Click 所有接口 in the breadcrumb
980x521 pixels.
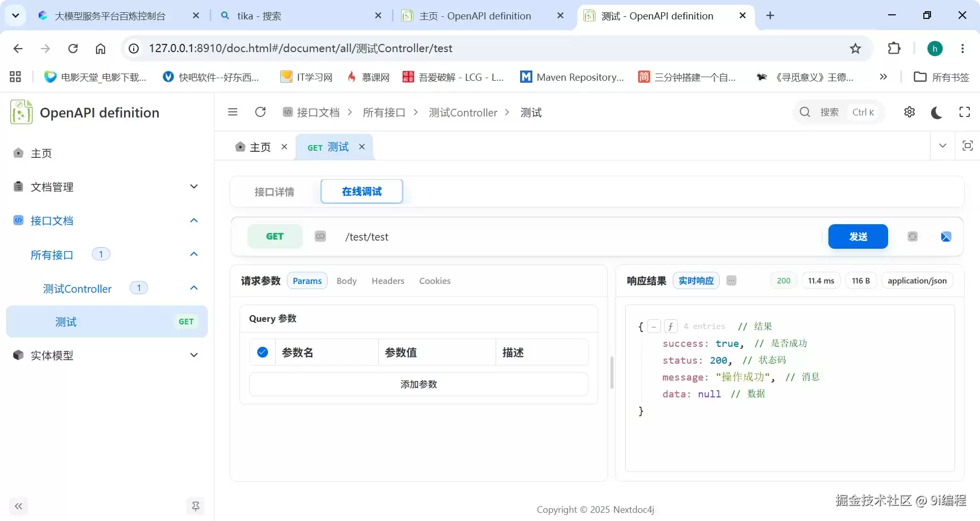point(384,112)
